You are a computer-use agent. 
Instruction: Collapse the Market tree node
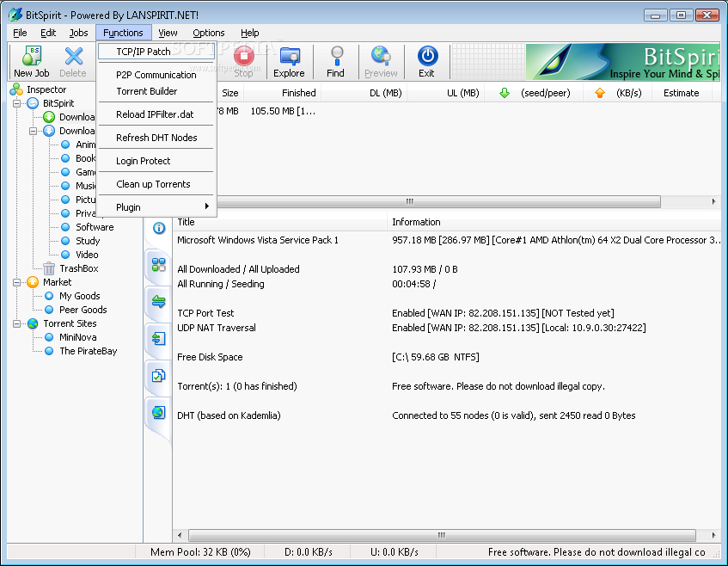point(16,282)
